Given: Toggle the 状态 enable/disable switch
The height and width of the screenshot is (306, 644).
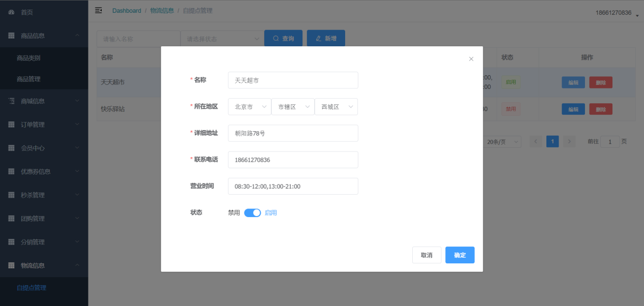Looking at the screenshot, I should [x=252, y=213].
